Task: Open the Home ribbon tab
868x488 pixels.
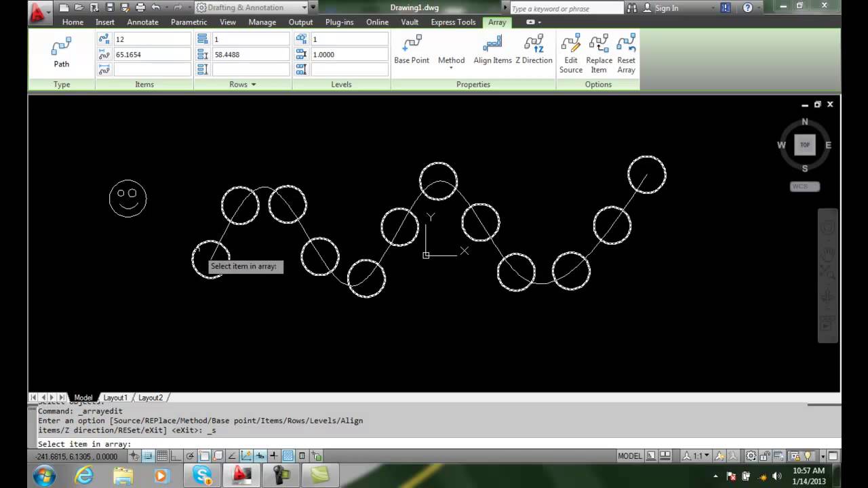Action: click(73, 22)
